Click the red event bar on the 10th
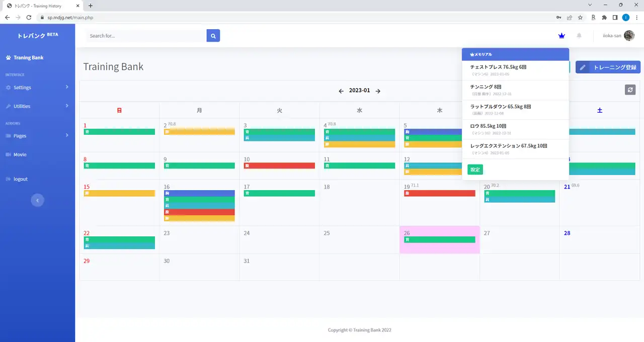The height and width of the screenshot is (342, 644). [x=279, y=165]
